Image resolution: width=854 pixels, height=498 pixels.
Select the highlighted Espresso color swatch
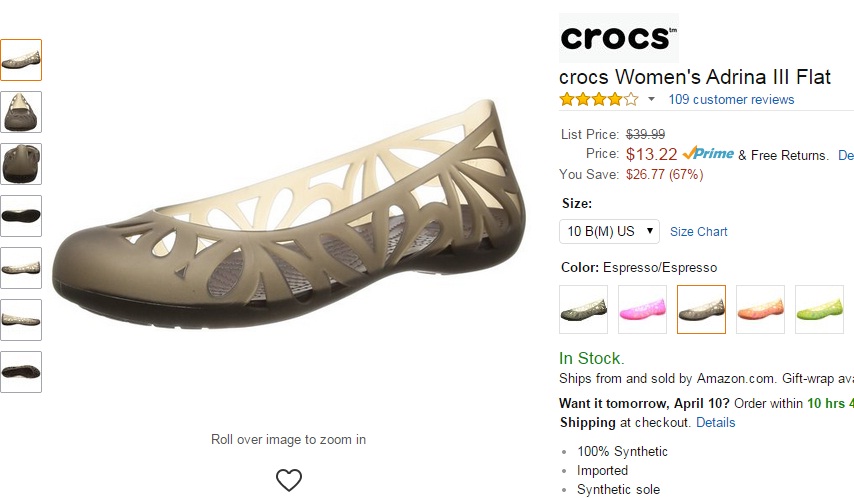tap(701, 310)
